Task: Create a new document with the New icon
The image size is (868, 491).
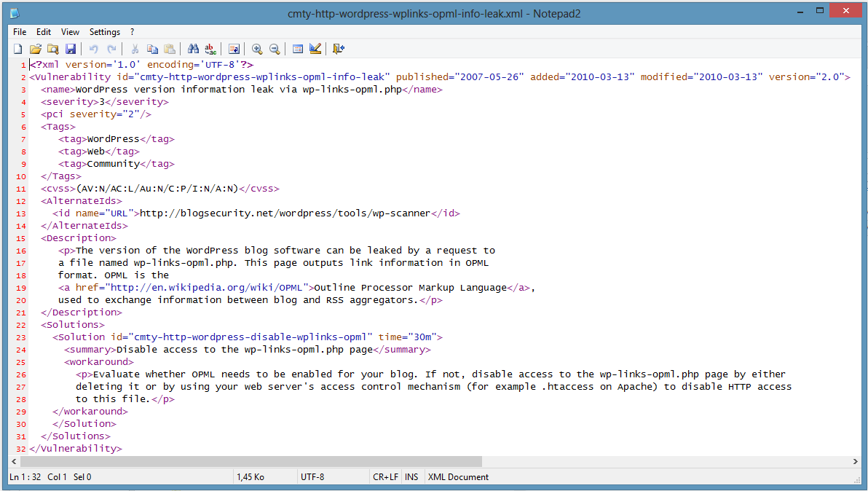Action: tap(18, 49)
